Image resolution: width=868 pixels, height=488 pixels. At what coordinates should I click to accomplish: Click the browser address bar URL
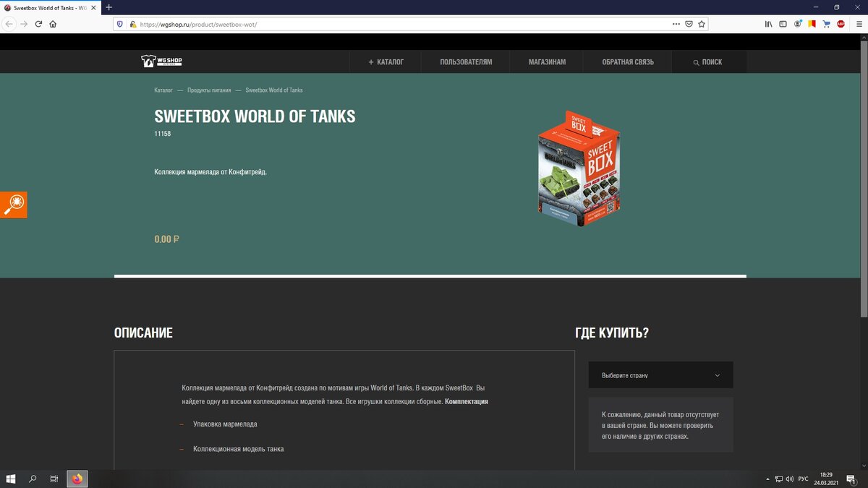[199, 24]
